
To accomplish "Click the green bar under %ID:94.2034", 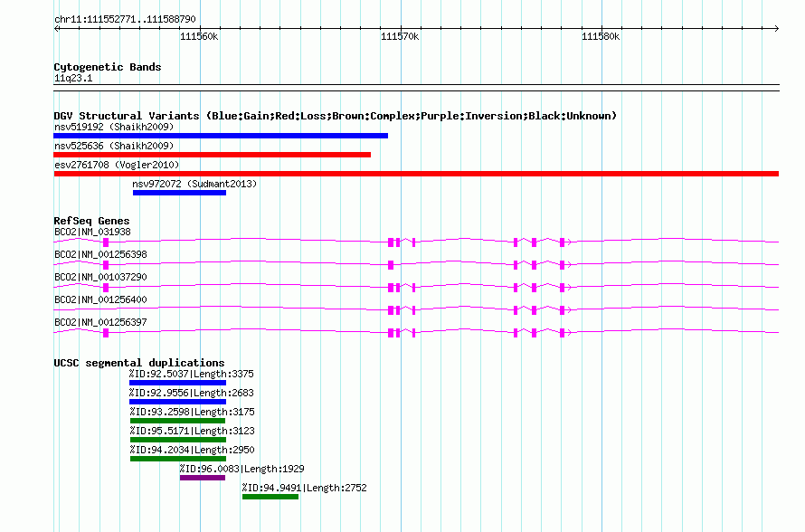I will [x=178, y=459].
